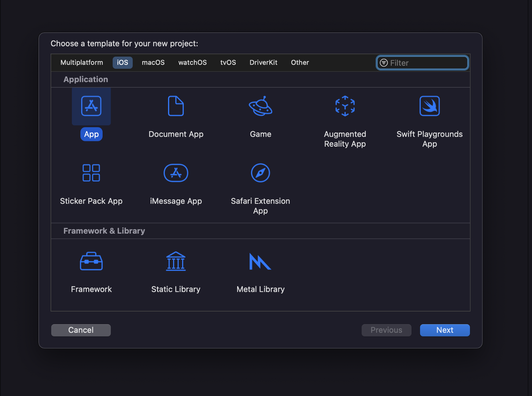The width and height of the screenshot is (532, 396).
Task: Switch to the watchOS tab
Action: (x=193, y=63)
